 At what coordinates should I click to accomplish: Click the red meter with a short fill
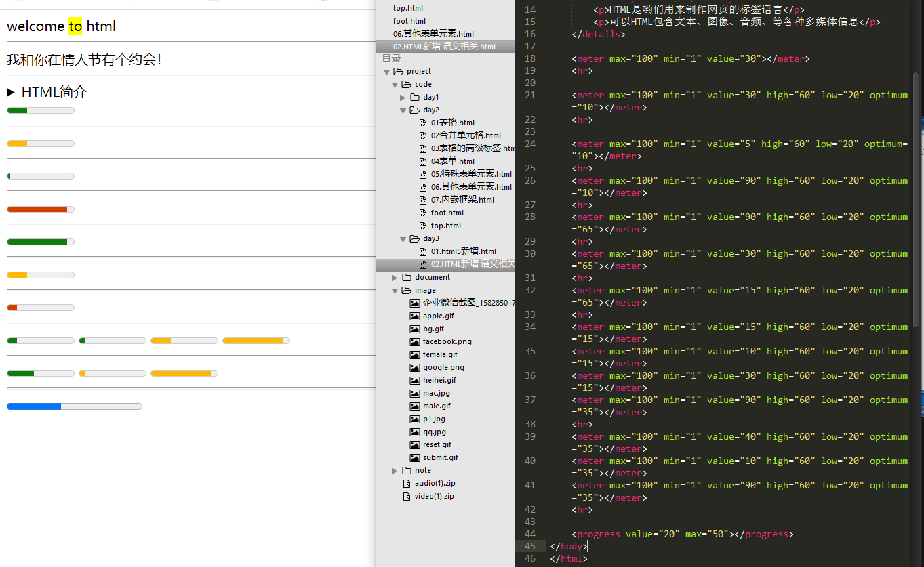pyautogui.click(x=41, y=308)
